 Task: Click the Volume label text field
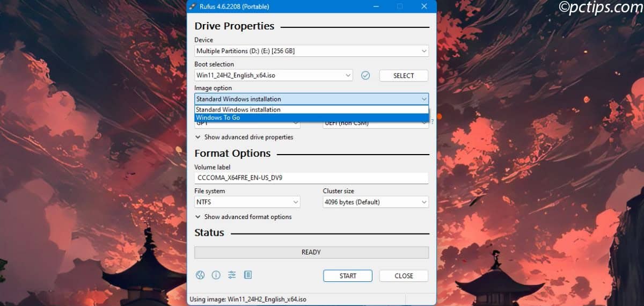[x=311, y=178]
